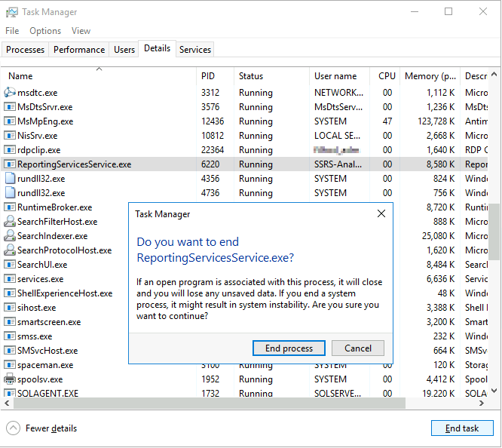
Task: Sort by the CPU column header
Action: tap(385, 76)
